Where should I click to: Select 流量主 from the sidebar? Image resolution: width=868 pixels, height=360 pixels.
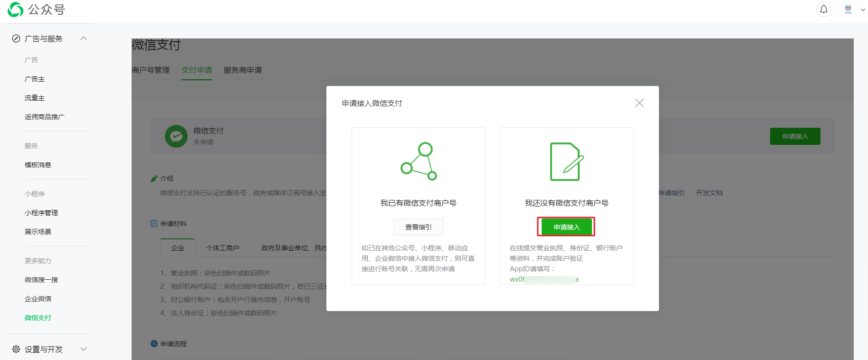(x=35, y=98)
